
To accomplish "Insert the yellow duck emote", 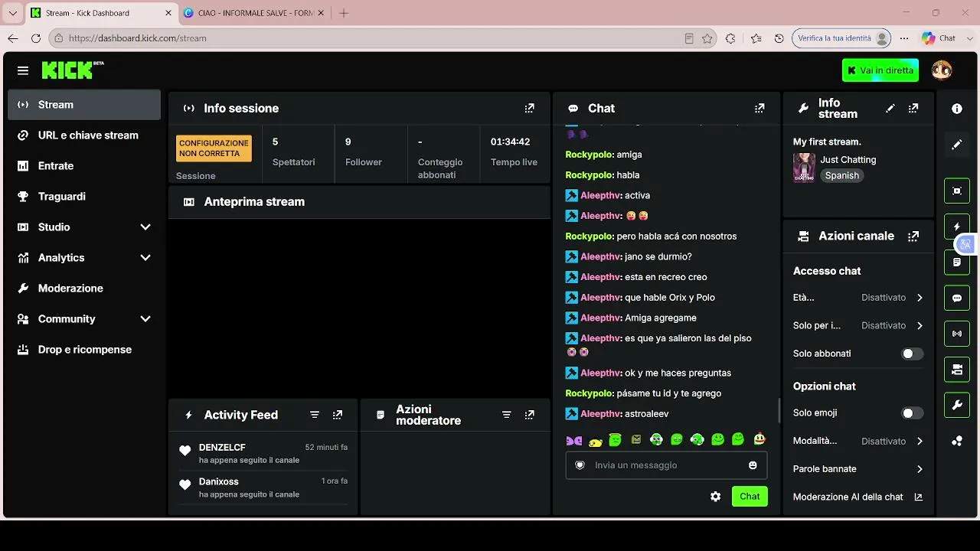I will 595,440.
